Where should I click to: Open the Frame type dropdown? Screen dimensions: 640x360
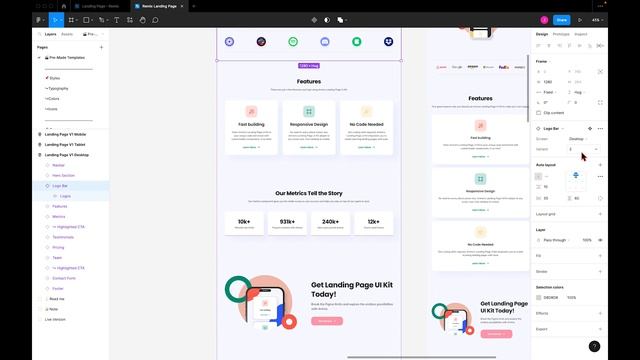click(543, 61)
